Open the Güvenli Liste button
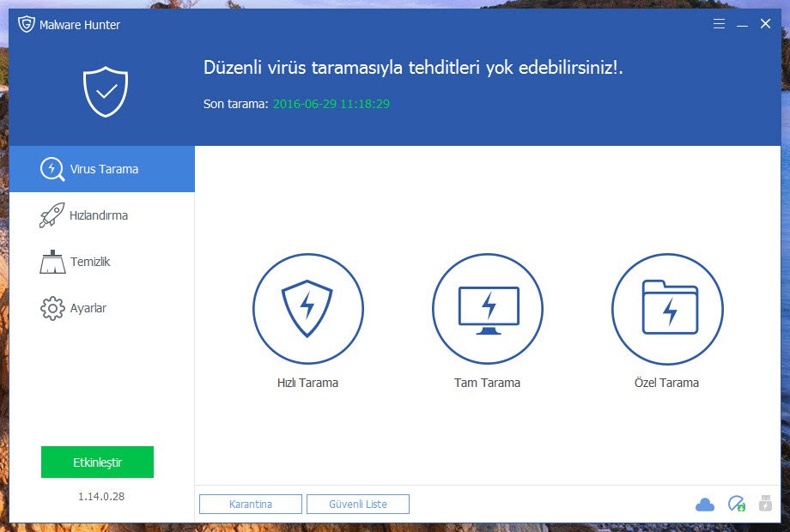The image size is (790, 532). 358,504
